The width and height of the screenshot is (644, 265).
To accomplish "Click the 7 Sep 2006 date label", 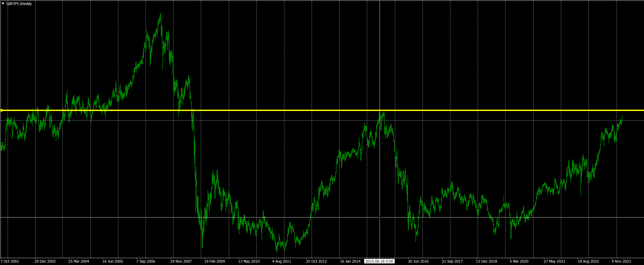I will pos(146,261).
